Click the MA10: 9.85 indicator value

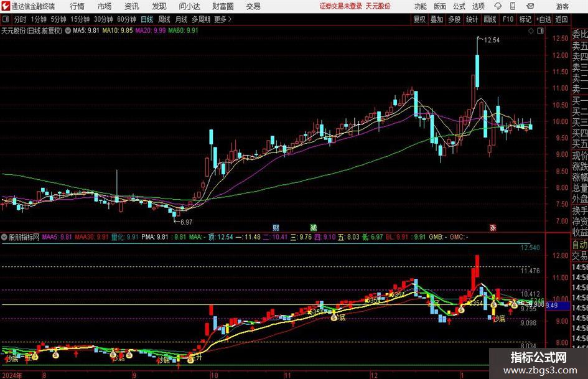pyautogui.click(x=118, y=30)
